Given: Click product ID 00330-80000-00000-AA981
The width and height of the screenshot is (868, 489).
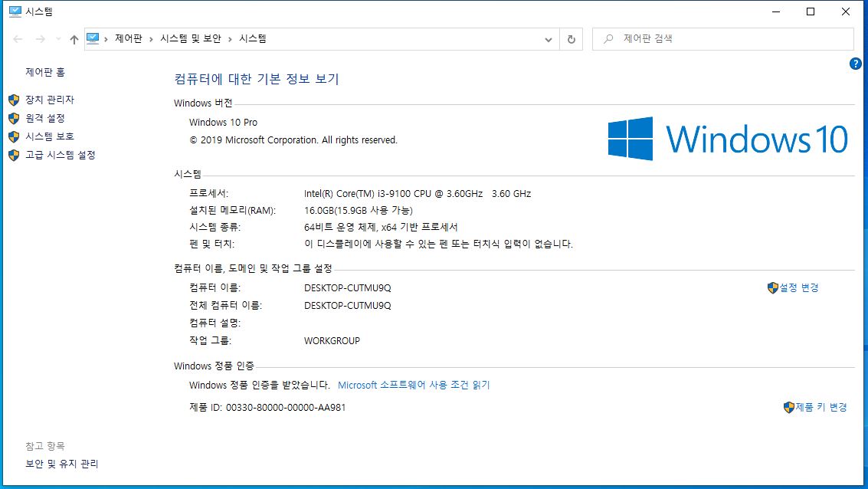Looking at the screenshot, I should [x=286, y=408].
